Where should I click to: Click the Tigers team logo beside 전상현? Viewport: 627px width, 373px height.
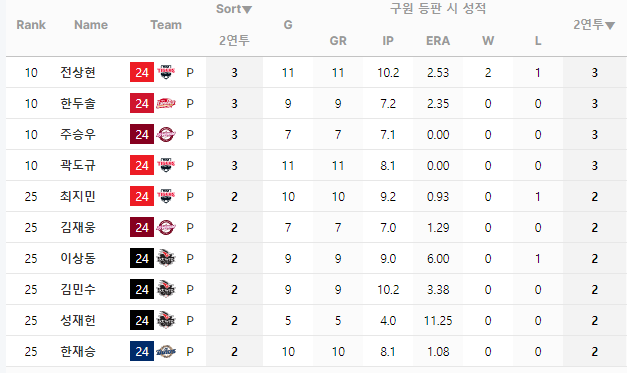tap(166, 72)
